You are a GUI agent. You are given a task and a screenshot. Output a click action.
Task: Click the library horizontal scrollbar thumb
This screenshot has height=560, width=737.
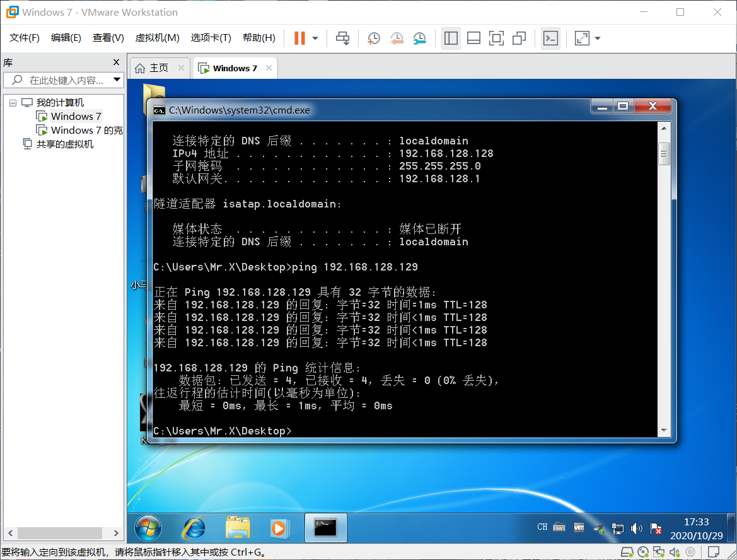tap(60, 534)
